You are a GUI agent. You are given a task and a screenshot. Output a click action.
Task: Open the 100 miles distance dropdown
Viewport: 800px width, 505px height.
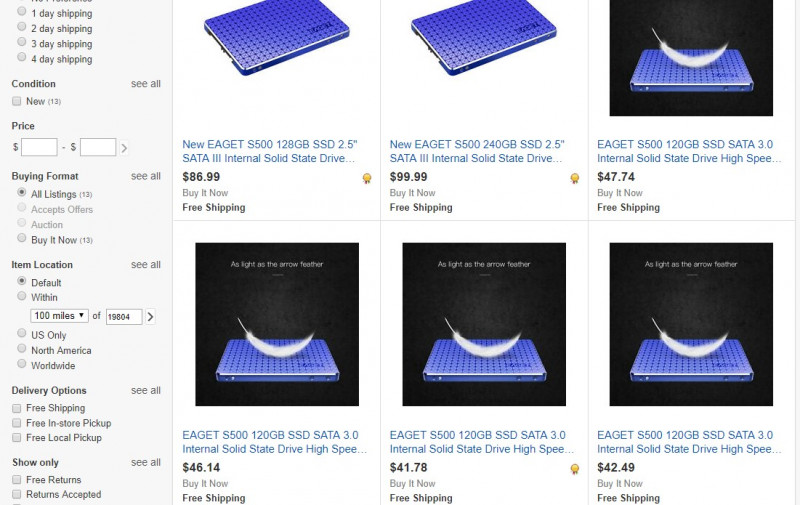[x=60, y=316]
